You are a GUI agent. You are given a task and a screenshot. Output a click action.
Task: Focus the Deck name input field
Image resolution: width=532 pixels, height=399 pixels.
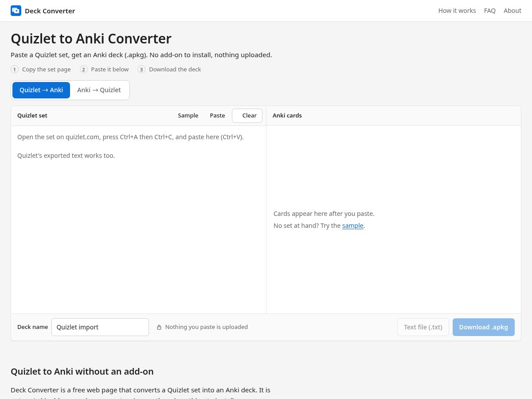pyautogui.click(x=100, y=327)
